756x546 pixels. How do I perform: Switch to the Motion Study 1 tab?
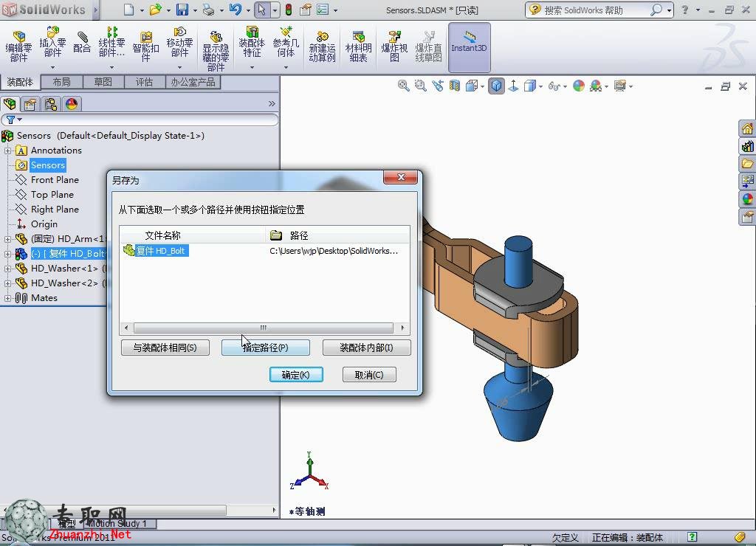117,523
